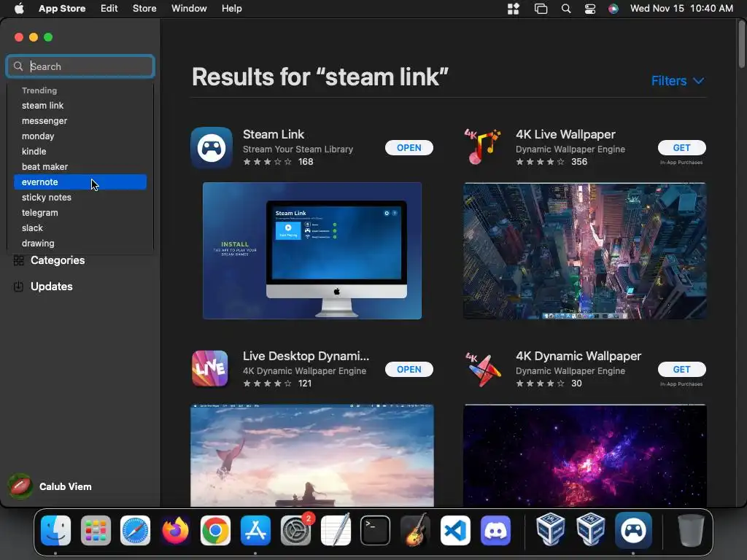Viewport: 747px width, 560px height.
Task: Click the date and time in menu bar
Action: click(x=681, y=9)
